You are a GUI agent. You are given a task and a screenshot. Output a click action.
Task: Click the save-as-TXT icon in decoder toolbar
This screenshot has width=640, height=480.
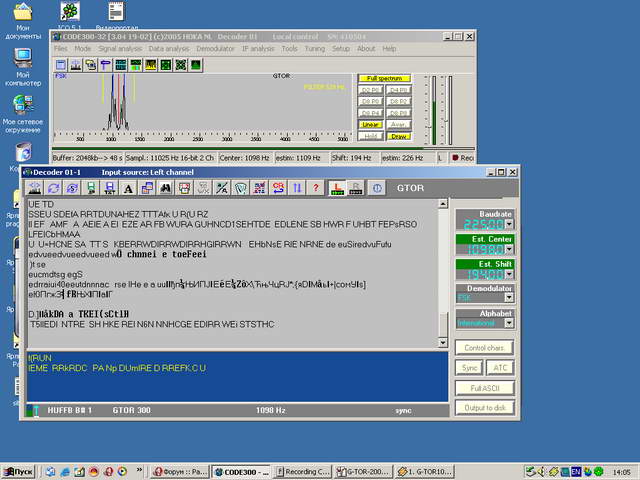tap(110, 187)
